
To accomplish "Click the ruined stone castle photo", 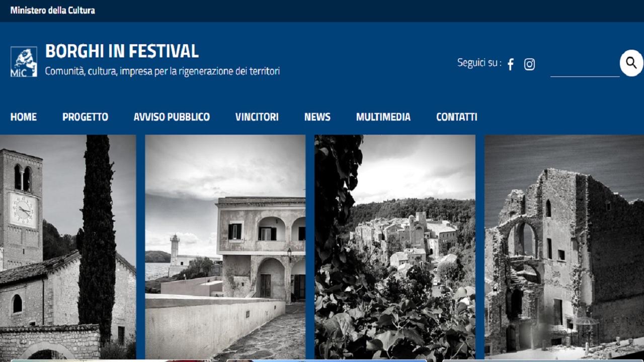I will pos(564,247).
